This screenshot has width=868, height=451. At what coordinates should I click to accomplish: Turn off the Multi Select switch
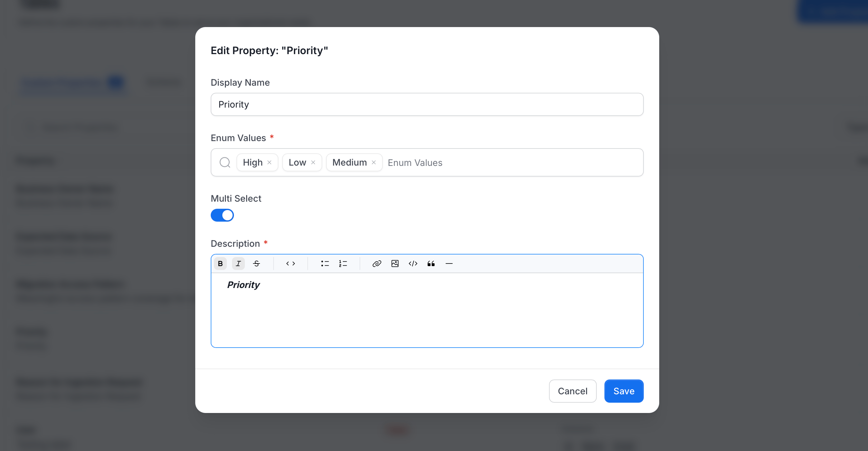pyautogui.click(x=222, y=215)
